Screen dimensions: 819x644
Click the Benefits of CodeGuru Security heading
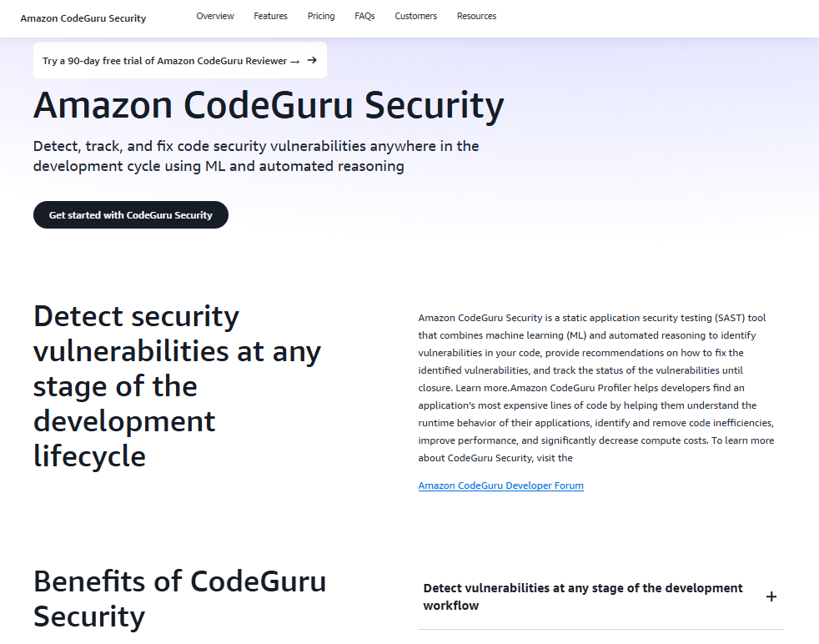(x=179, y=599)
